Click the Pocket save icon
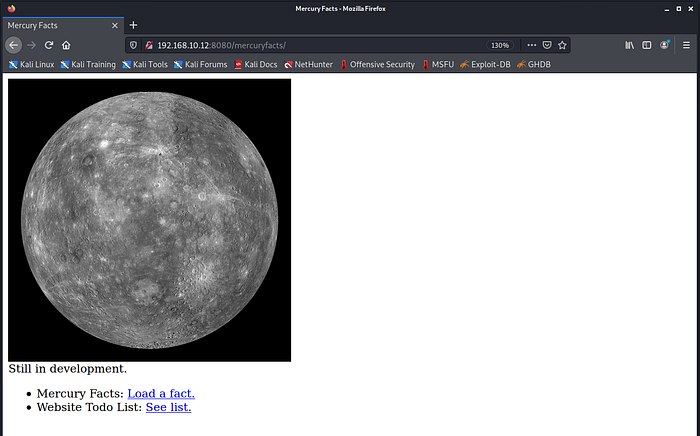 547,45
